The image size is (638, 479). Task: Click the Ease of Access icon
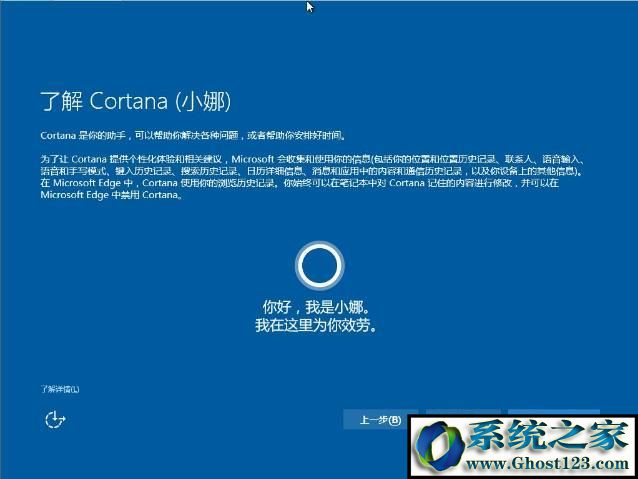pos(55,420)
